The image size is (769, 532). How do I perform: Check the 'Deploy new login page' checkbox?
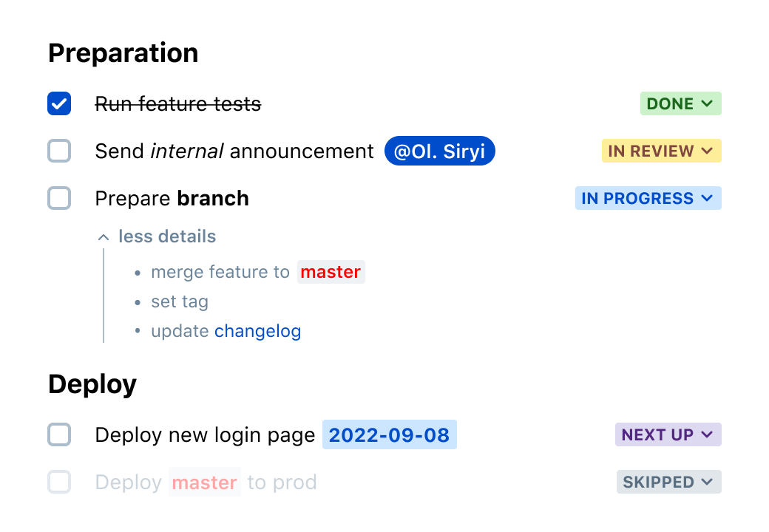tap(58, 434)
